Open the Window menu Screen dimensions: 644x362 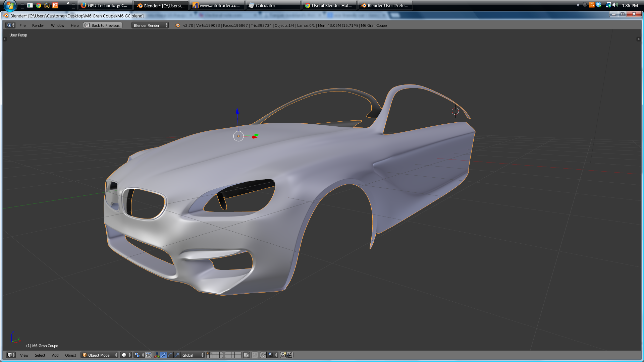[x=57, y=25]
